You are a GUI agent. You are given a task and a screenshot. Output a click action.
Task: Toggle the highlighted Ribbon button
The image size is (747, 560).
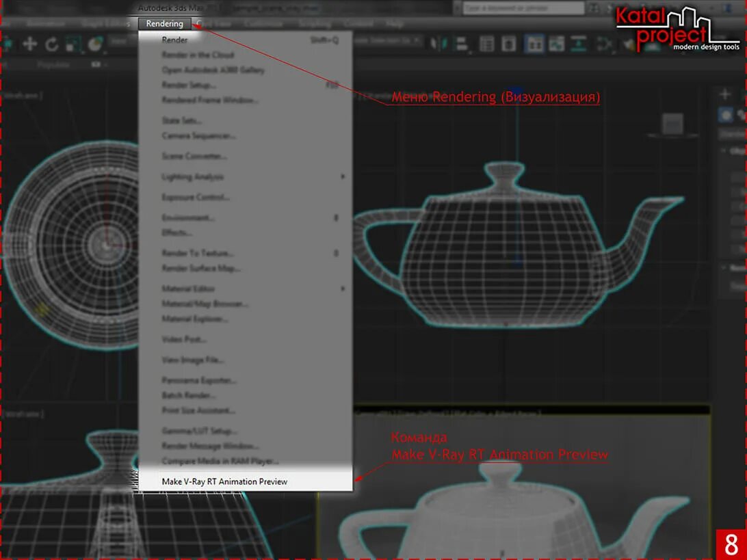(534, 44)
